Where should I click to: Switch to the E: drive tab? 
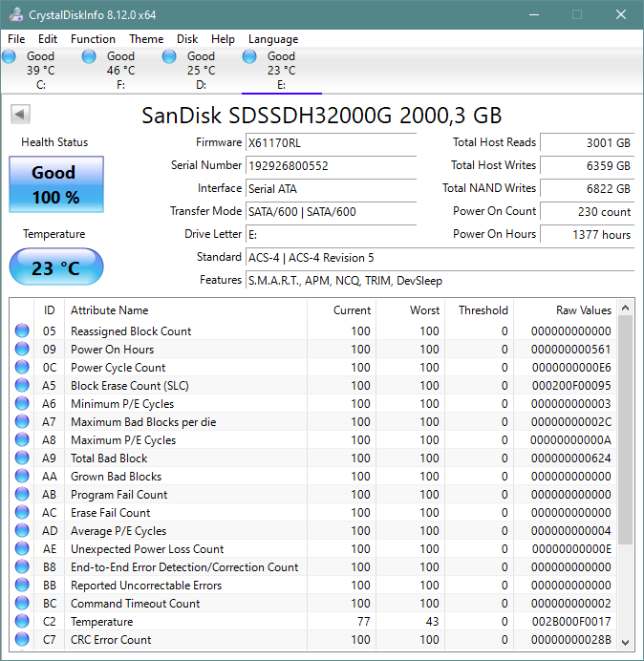[x=281, y=71]
